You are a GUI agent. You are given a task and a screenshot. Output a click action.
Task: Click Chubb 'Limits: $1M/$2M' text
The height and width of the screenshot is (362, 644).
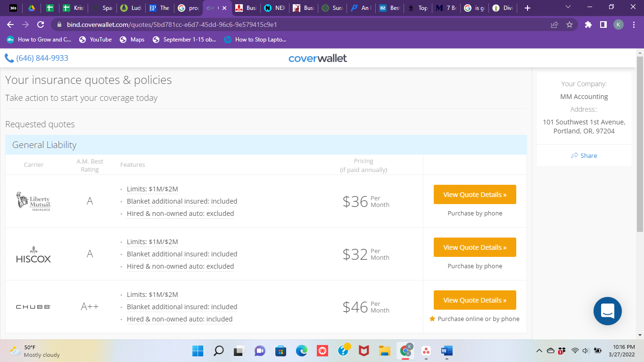tap(152, 295)
